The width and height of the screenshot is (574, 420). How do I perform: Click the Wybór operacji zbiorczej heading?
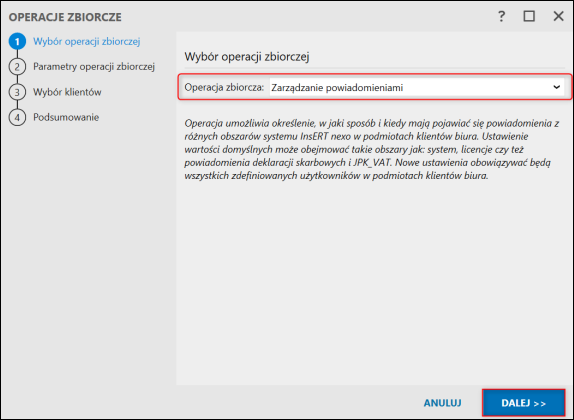coord(247,57)
